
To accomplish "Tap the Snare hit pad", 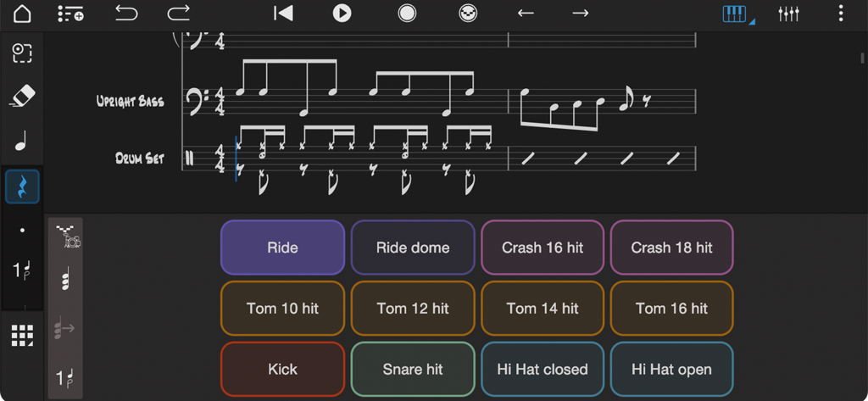I will point(413,369).
